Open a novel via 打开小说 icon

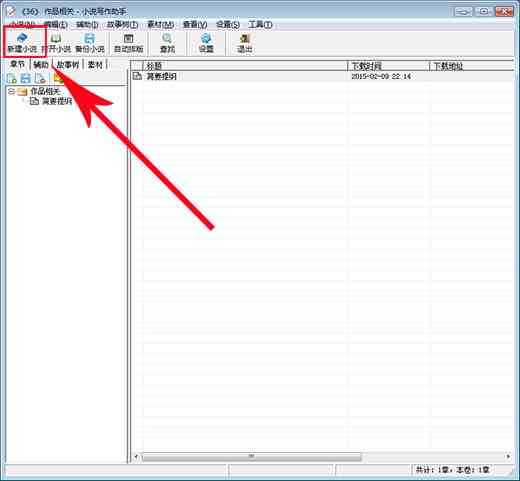tap(57, 42)
